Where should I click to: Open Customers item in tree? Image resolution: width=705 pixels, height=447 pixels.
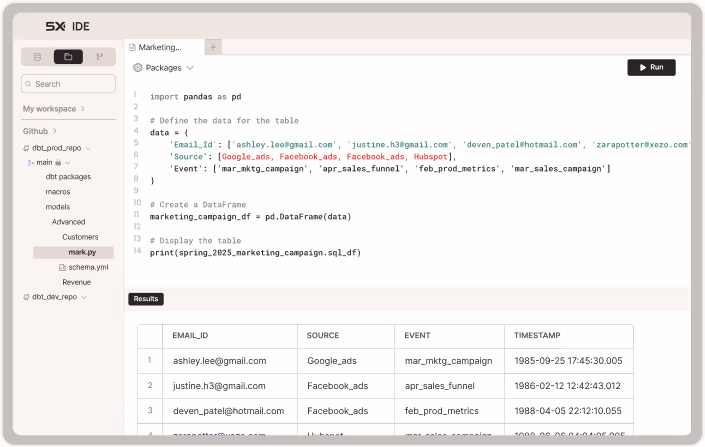80,237
